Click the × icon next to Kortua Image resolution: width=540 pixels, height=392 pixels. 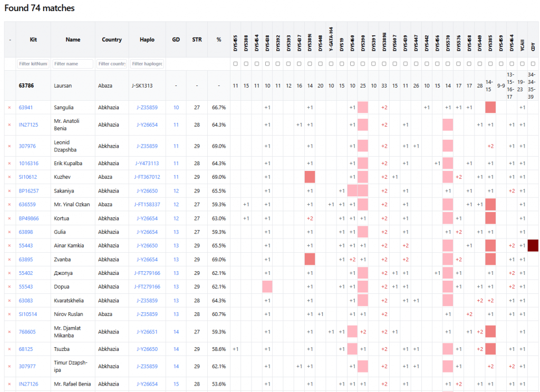(x=9, y=218)
